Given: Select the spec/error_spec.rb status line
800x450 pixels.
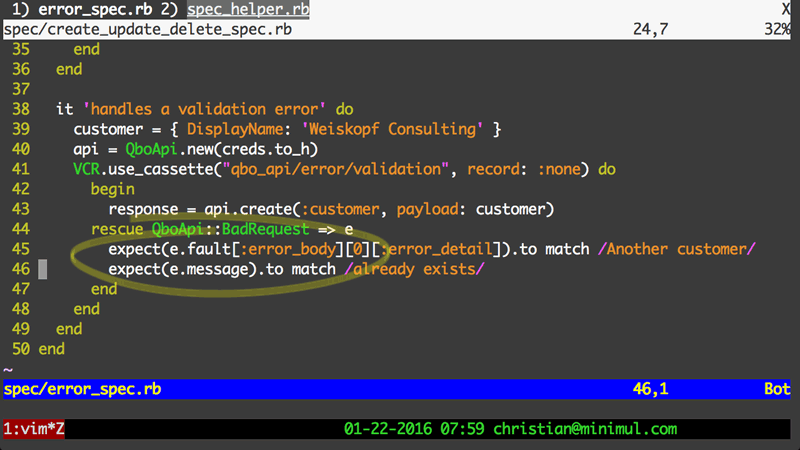Looking at the screenshot, I should (397, 389).
